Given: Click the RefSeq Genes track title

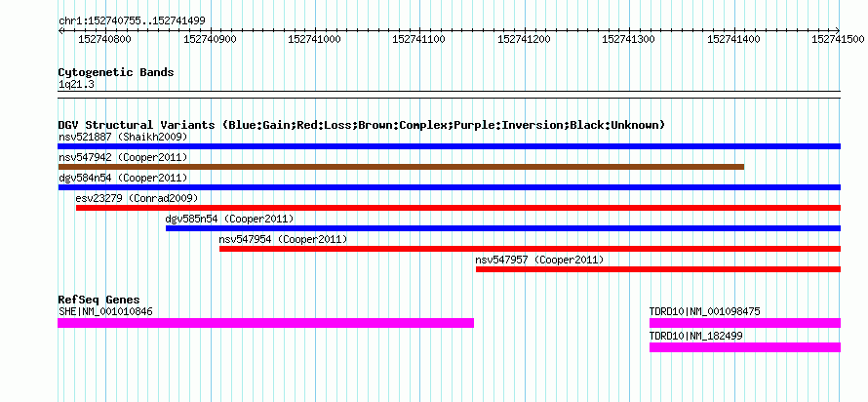Looking at the screenshot, I should coord(99,301).
